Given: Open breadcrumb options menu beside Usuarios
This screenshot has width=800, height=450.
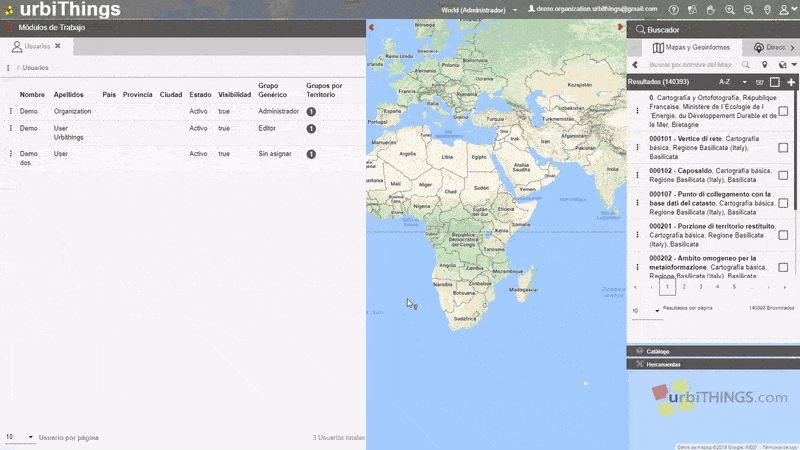Looking at the screenshot, I should (x=8, y=67).
